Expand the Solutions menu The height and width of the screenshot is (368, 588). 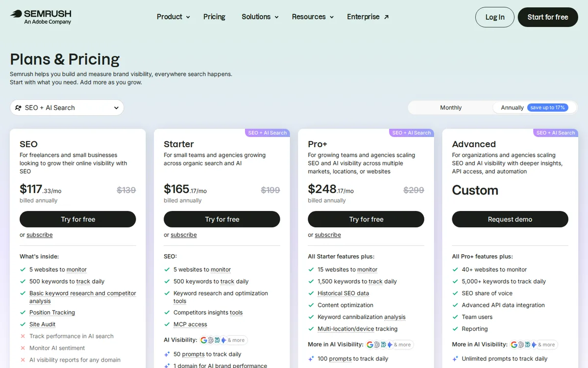(260, 17)
